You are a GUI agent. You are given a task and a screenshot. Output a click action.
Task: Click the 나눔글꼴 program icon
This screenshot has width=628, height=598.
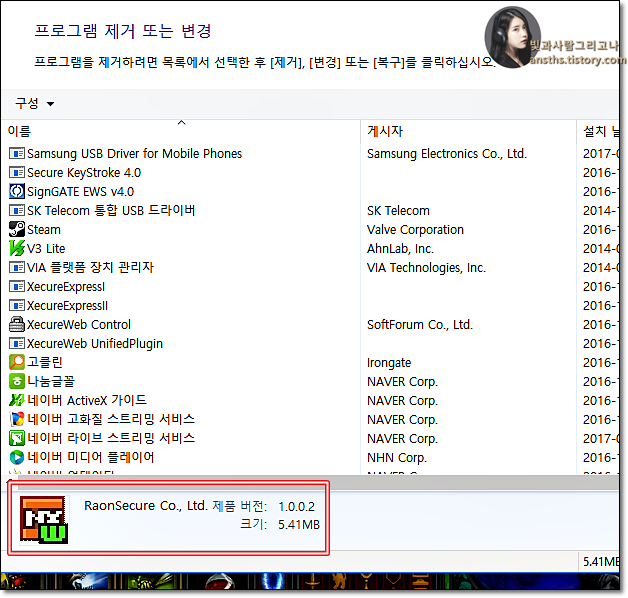tap(17, 381)
